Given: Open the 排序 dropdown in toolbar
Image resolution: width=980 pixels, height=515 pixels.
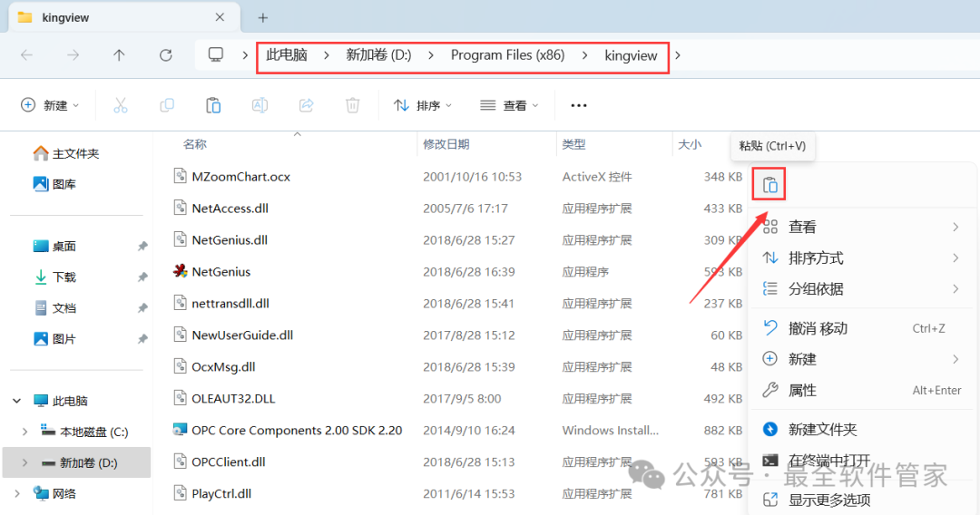Looking at the screenshot, I should [x=423, y=105].
